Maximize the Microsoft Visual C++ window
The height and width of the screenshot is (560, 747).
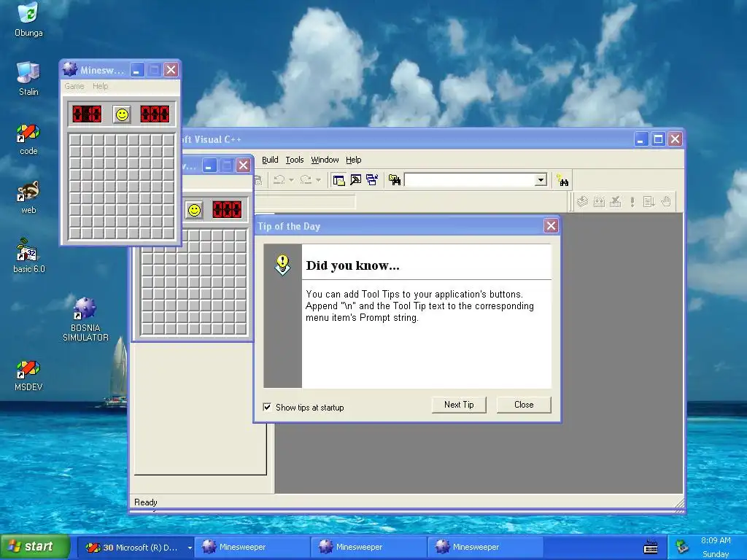click(x=658, y=139)
